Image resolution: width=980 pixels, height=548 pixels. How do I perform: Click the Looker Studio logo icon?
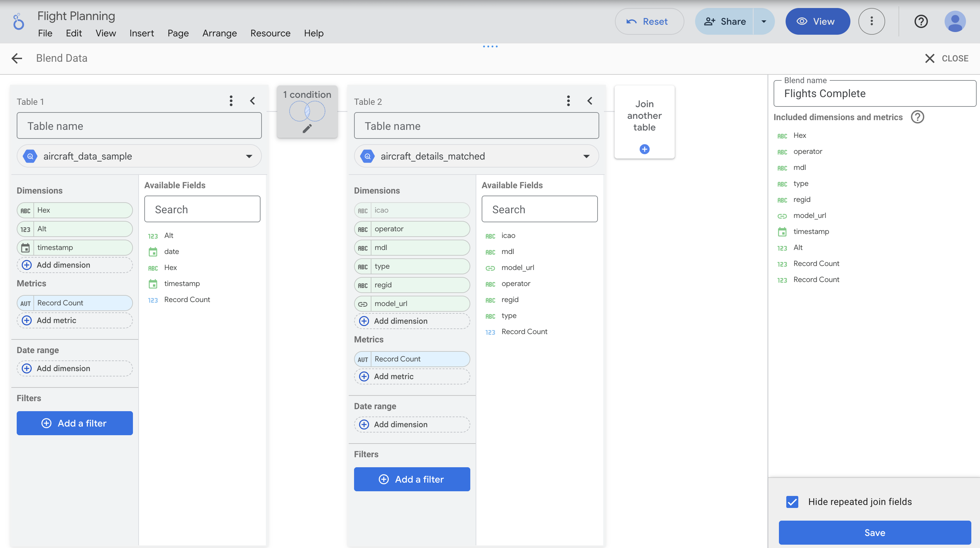click(x=18, y=22)
